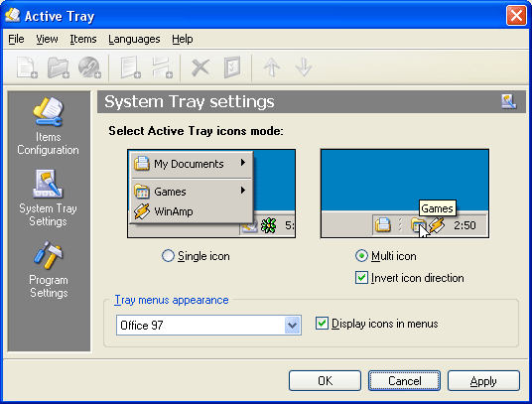Click the delete X toolbar icon
Image resolution: width=532 pixels, height=404 pixels.
pyautogui.click(x=200, y=67)
